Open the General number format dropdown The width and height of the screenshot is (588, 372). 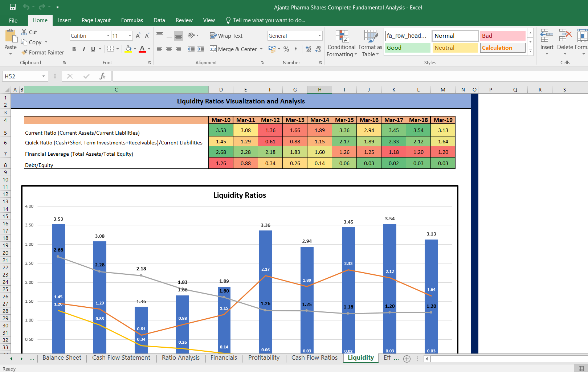(320, 36)
